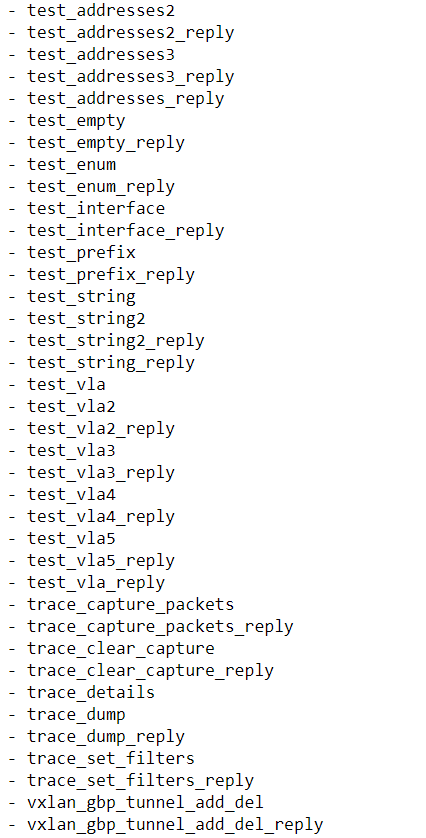Click the trace_details line

point(91,692)
